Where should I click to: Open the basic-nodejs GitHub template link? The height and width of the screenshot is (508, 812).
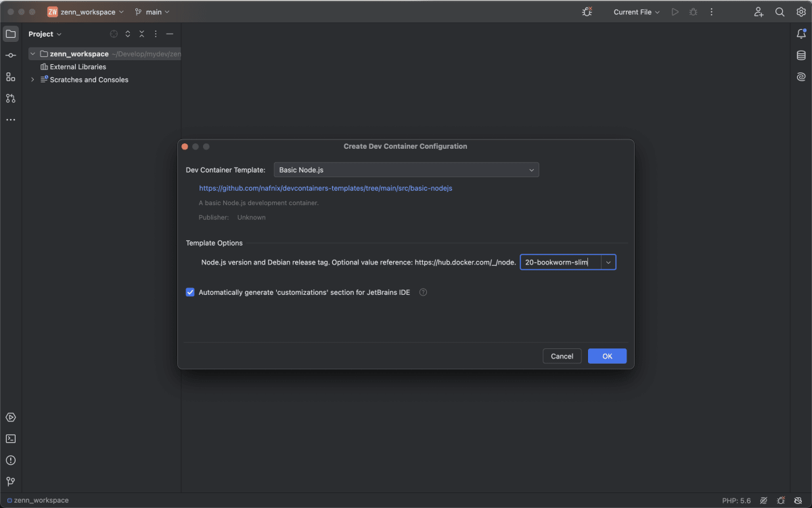(x=325, y=188)
